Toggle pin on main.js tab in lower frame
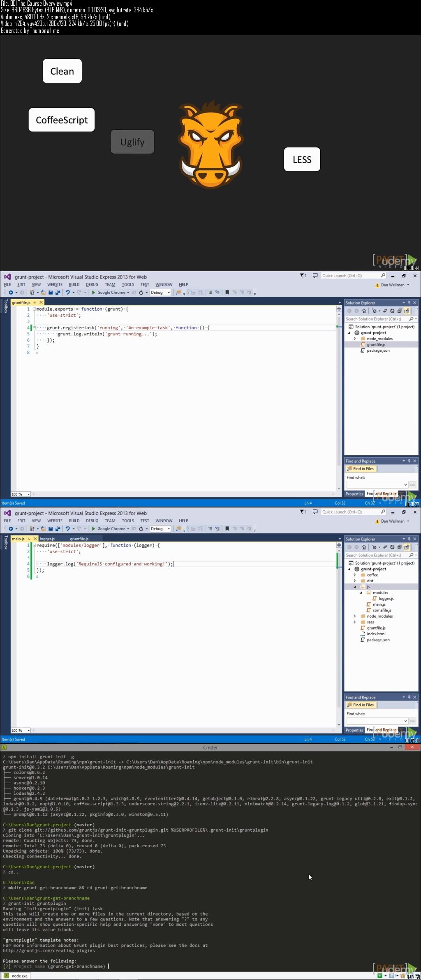 [x=29, y=539]
